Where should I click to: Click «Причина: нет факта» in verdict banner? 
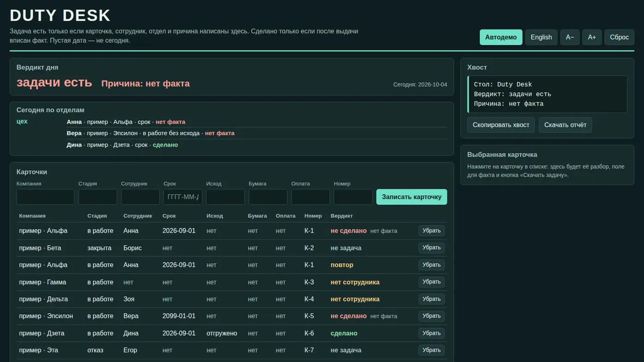145,84
